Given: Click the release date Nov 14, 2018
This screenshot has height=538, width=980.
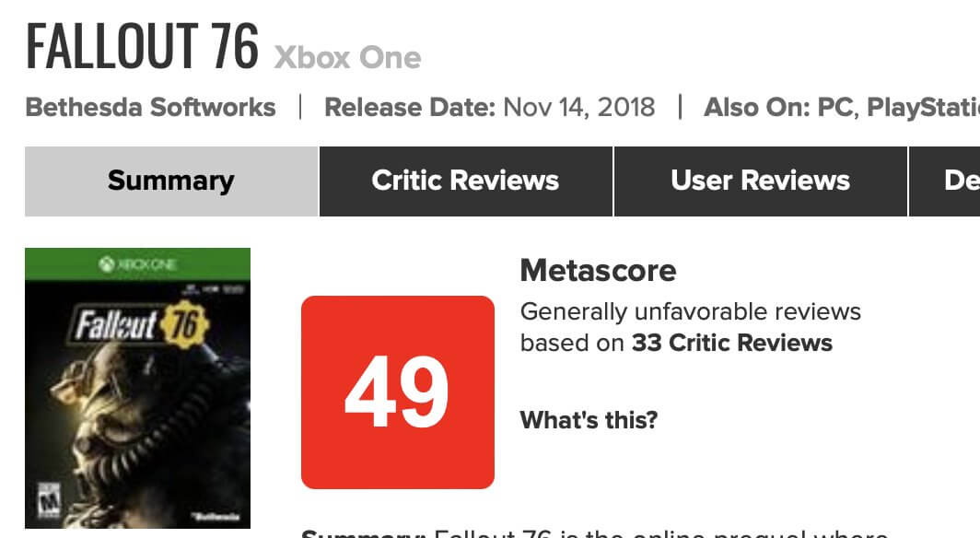Looking at the screenshot, I should click(x=578, y=108).
